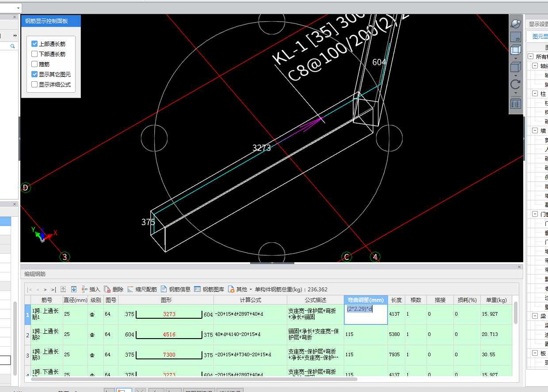The image size is (548, 392).
Task: Click the viewport bottom collapse handle
Action: coord(272,263)
